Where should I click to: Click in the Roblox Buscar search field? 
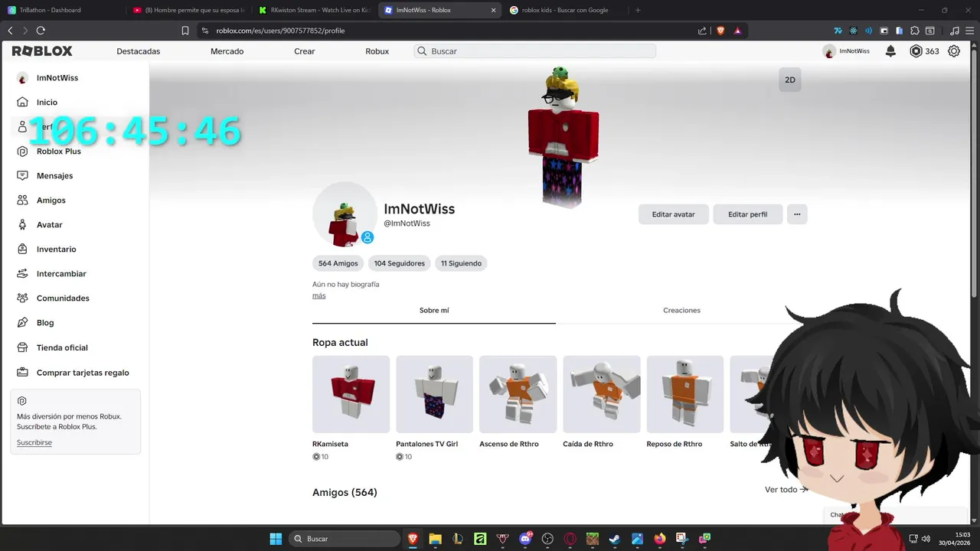[534, 51]
